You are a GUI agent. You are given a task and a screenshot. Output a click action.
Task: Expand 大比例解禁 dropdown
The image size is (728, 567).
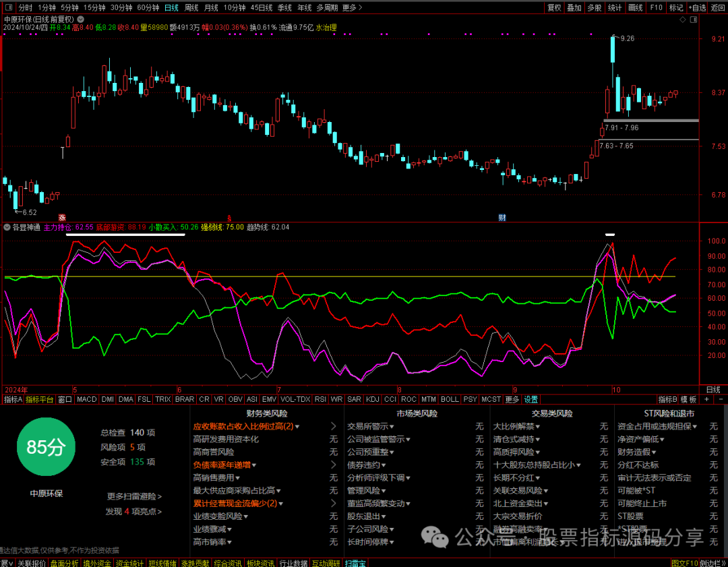click(538, 426)
